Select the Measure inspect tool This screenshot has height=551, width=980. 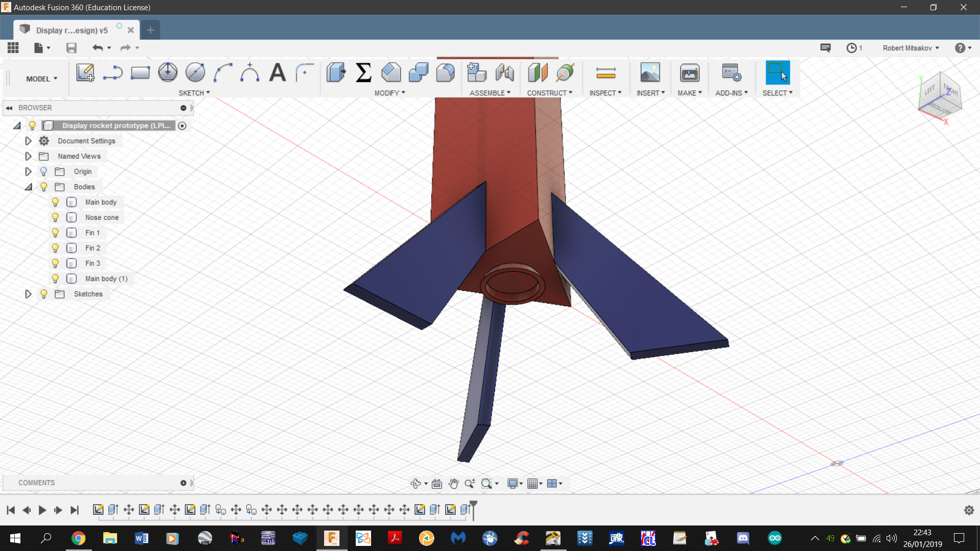[606, 73]
